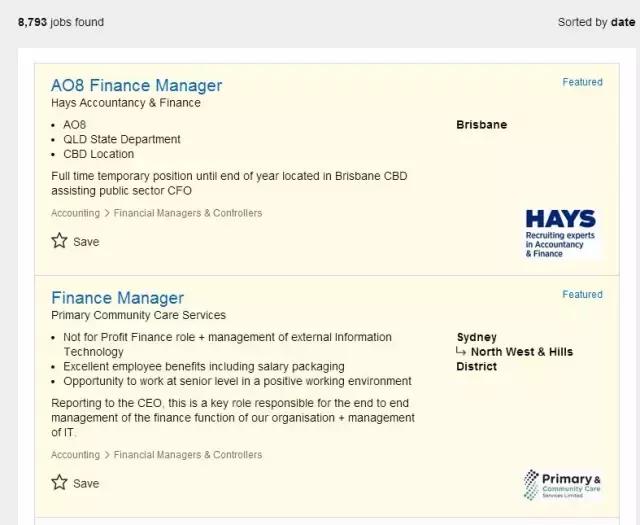Filter by Sydney location
Image resolution: width=640 pixels, height=525 pixels.
tap(476, 337)
